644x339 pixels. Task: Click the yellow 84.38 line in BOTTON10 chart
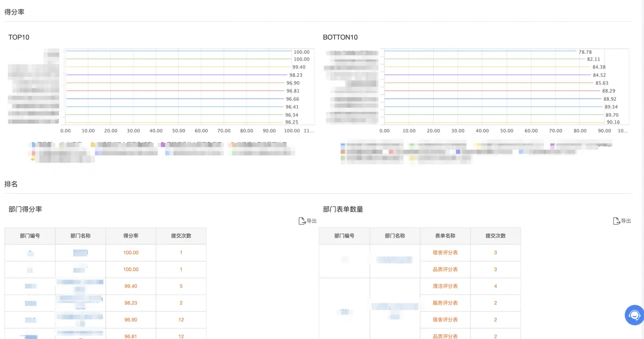[488, 67]
